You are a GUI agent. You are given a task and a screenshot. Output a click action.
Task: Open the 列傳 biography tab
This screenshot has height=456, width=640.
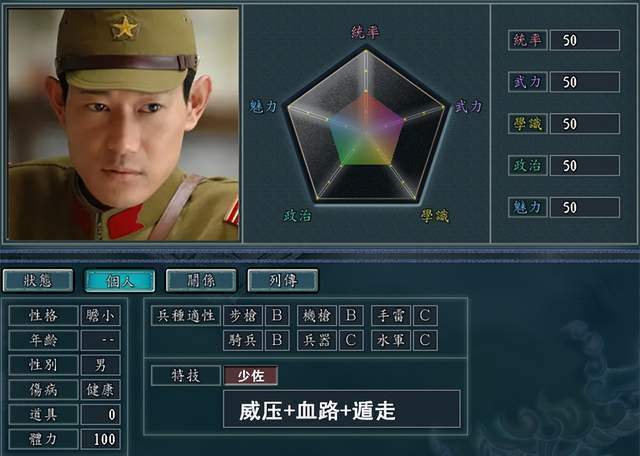[283, 280]
